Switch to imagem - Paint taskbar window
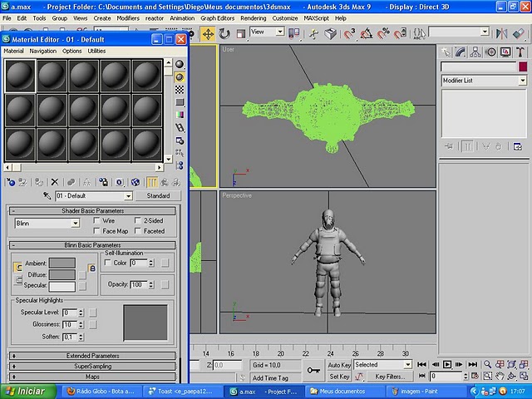Image resolution: width=532 pixels, height=399 pixels. click(x=425, y=392)
